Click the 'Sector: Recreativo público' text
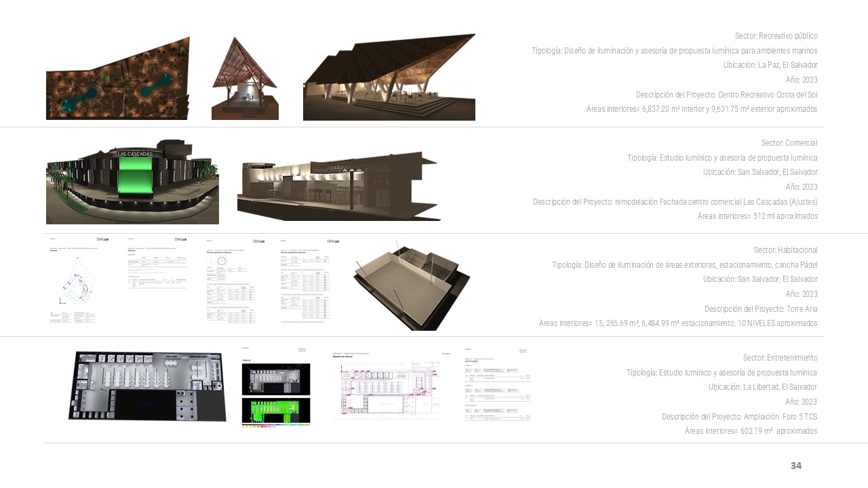Viewport: 868px width, 488px height. (776, 36)
